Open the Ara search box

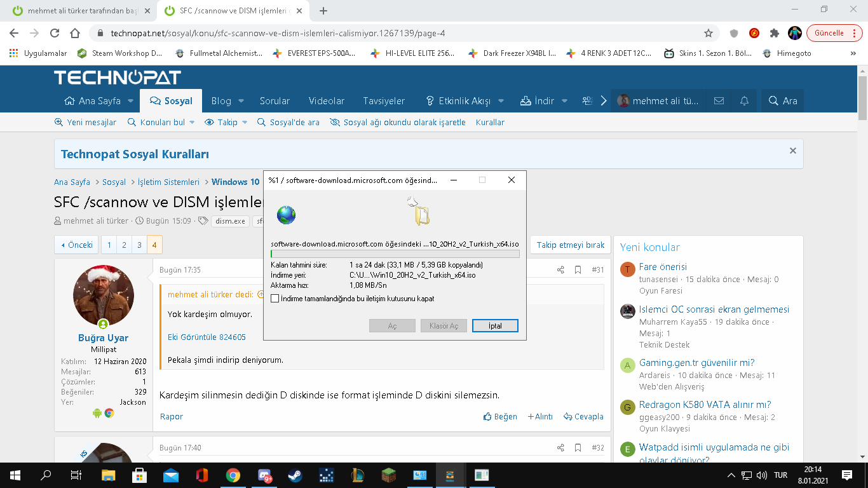pos(782,100)
